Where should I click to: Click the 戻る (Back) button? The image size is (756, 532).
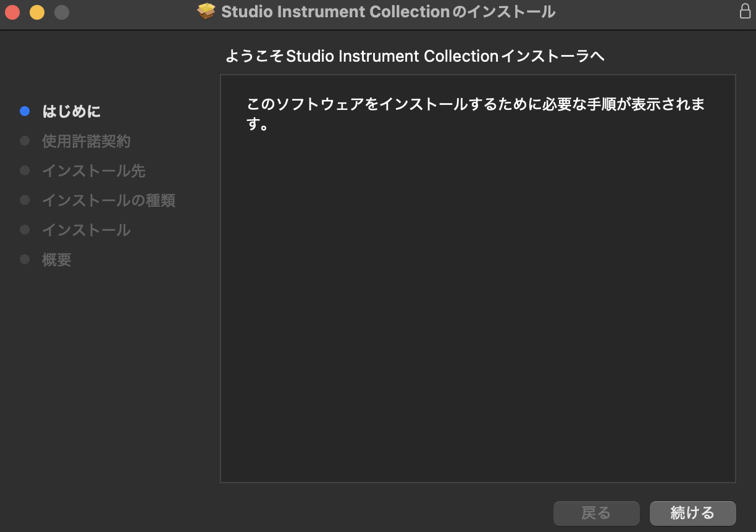pyautogui.click(x=596, y=513)
